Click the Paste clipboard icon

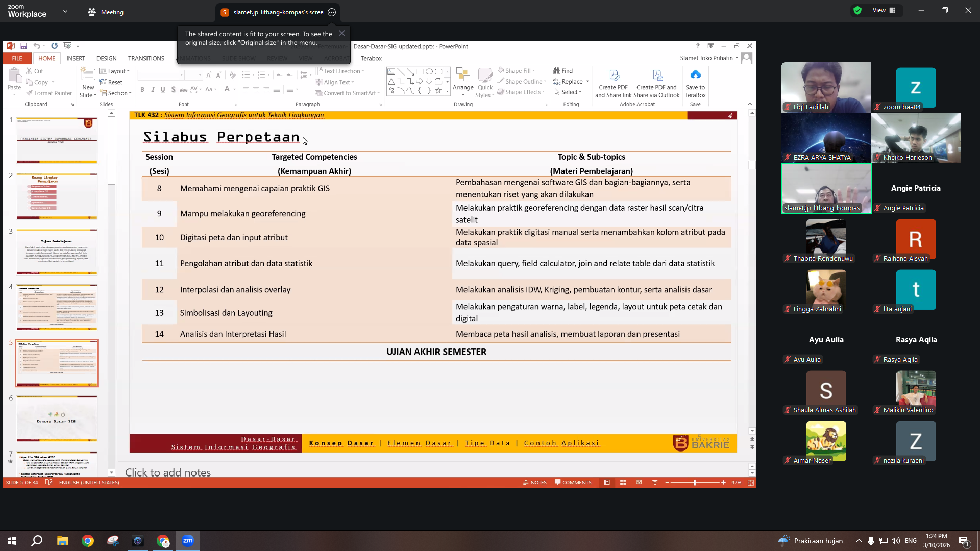click(14, 77)
